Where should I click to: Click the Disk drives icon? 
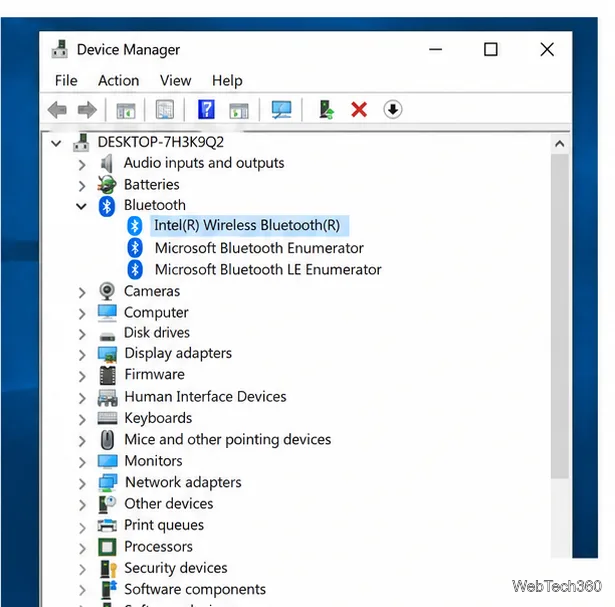pos(107,336)
